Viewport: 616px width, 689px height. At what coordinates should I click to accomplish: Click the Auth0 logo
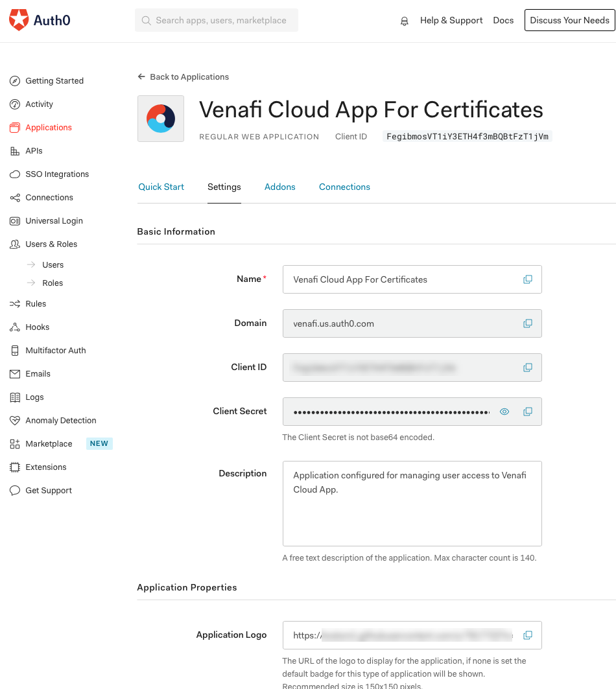pos(40,20)
